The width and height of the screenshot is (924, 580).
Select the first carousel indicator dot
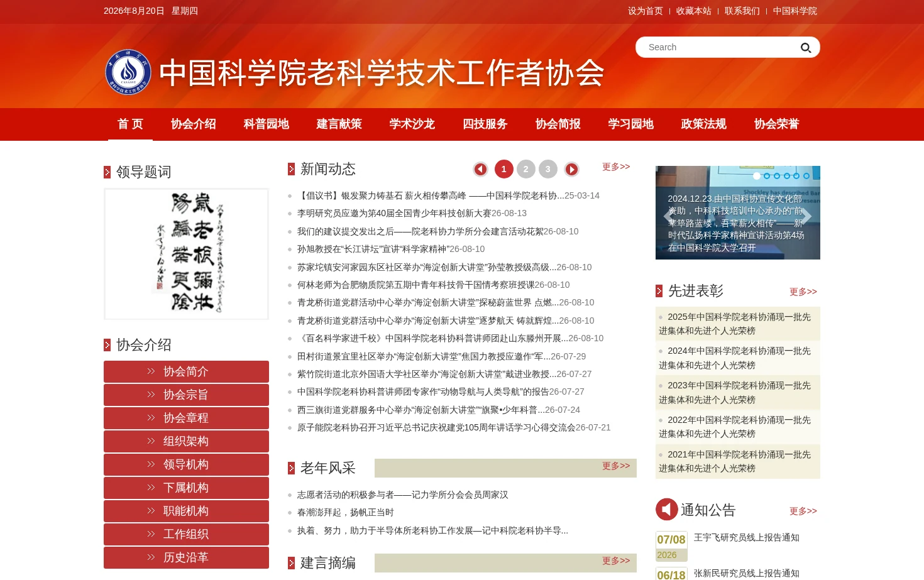click(x=757, y=176)
